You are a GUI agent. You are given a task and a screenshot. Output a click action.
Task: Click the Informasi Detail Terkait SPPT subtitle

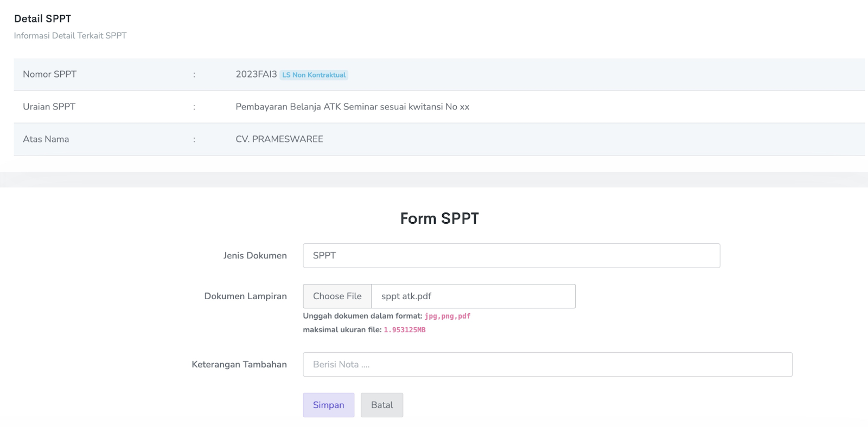70,36
